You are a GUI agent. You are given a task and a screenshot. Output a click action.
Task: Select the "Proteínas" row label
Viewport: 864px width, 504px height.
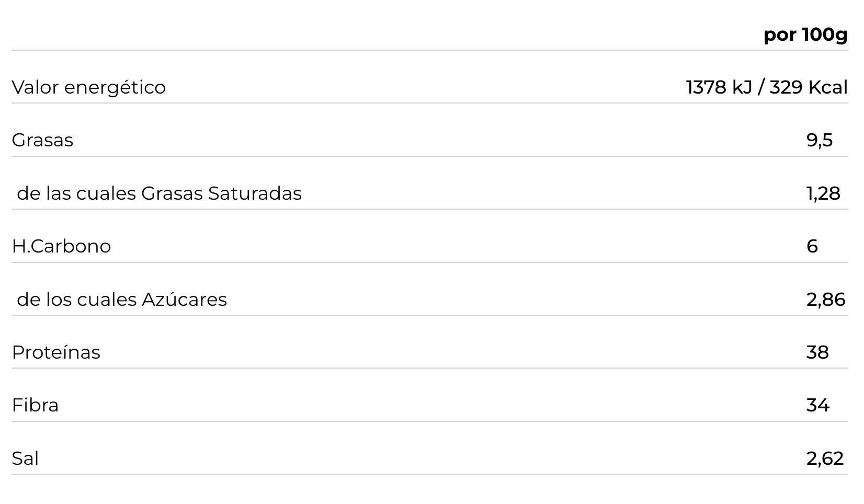56,352
